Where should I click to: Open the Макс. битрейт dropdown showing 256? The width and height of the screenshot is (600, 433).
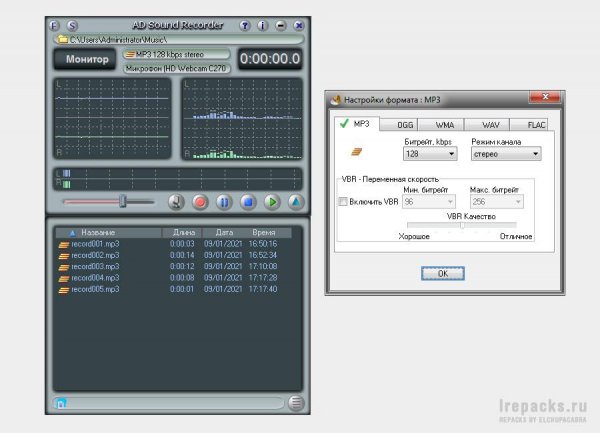click(496, 202)
